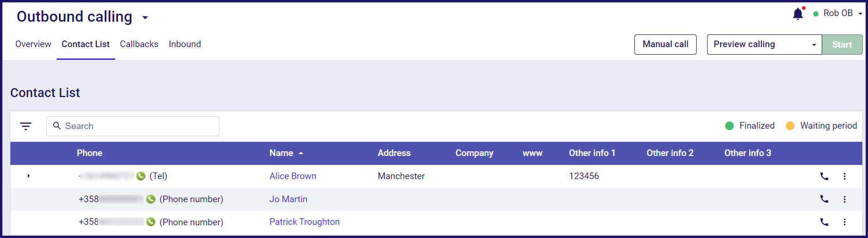
Task: Open more options for Alice Brown
Action: (x=844, y=176)
